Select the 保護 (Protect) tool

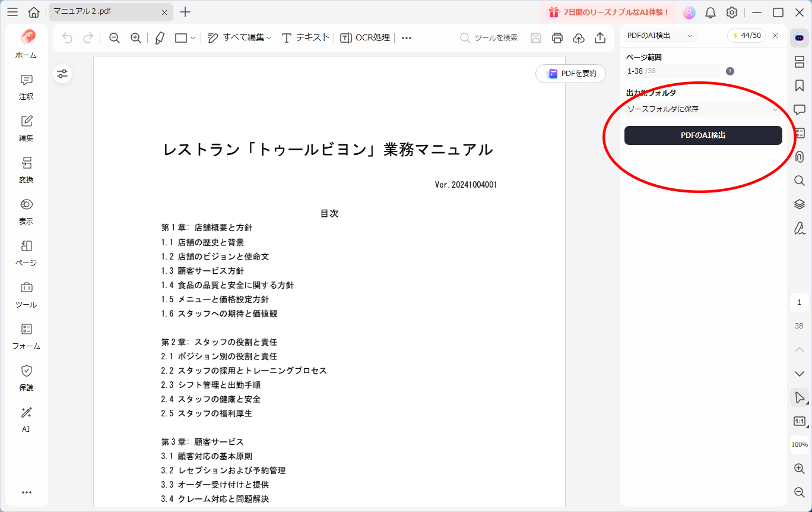click(26, 379)
